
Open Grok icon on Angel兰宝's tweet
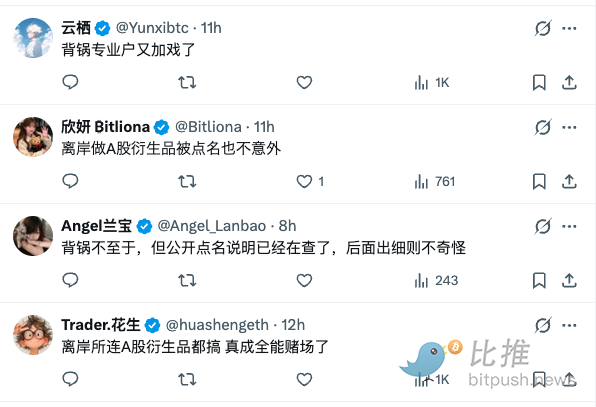point(543,226)
